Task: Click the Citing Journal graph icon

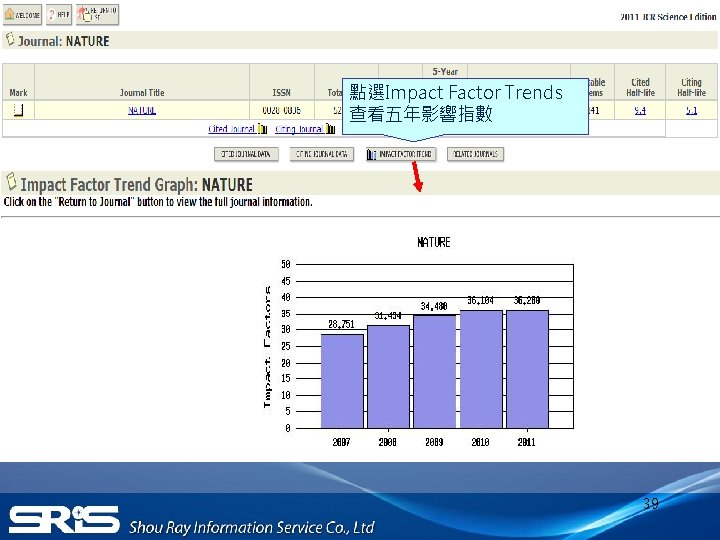Action: point(331,129)
